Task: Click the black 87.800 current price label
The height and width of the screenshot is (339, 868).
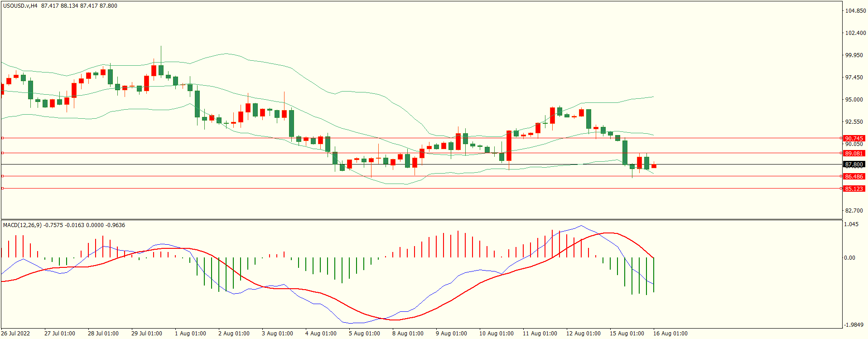Action: click(854, 165)
